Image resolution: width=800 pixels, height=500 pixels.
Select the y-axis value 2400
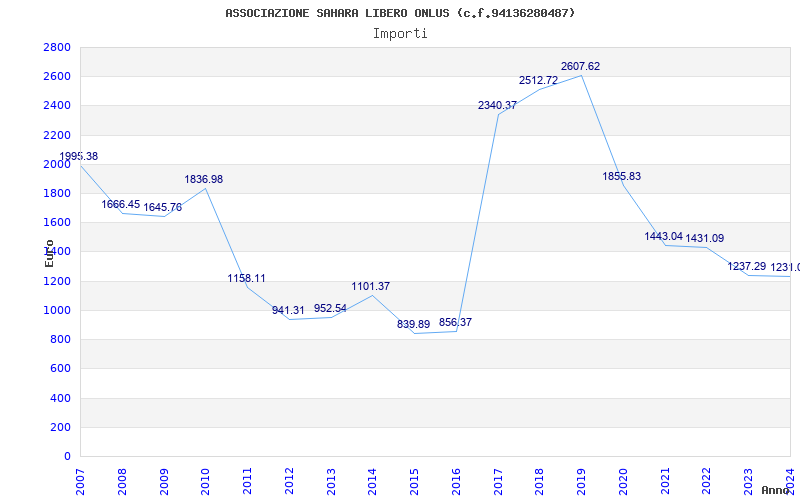pyautogui.click(x=57, y=106)
